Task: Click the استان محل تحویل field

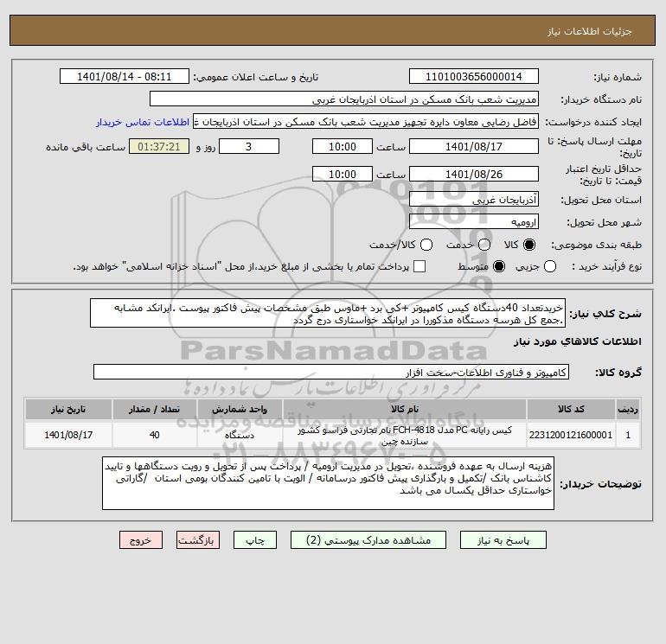Action: click(474, 199)
